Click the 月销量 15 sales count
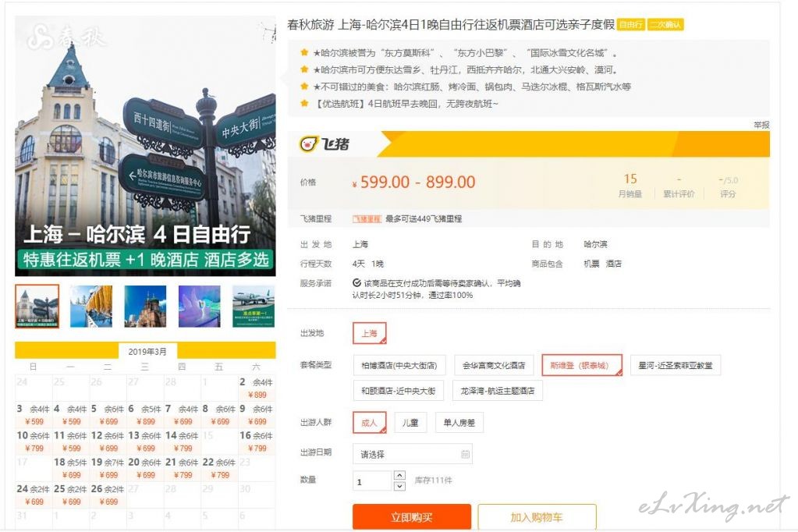The height and width of the screenshot is (532, 798). point(630,186)
